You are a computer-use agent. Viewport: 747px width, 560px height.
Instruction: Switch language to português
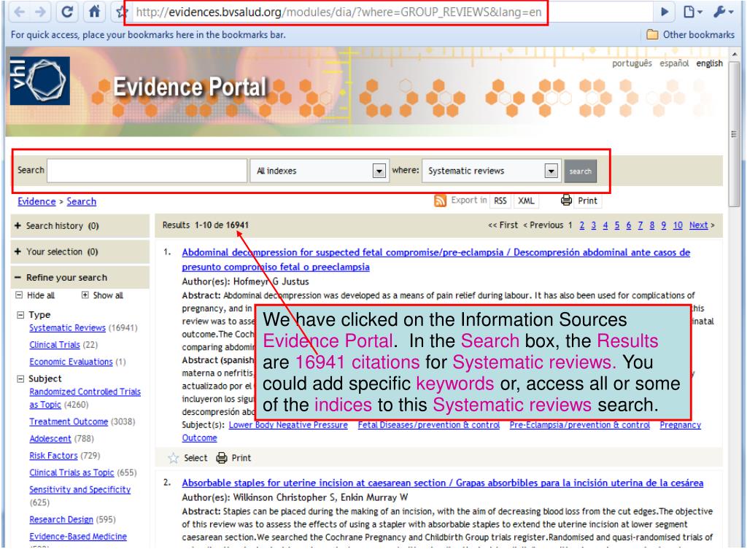coord(632,63)
